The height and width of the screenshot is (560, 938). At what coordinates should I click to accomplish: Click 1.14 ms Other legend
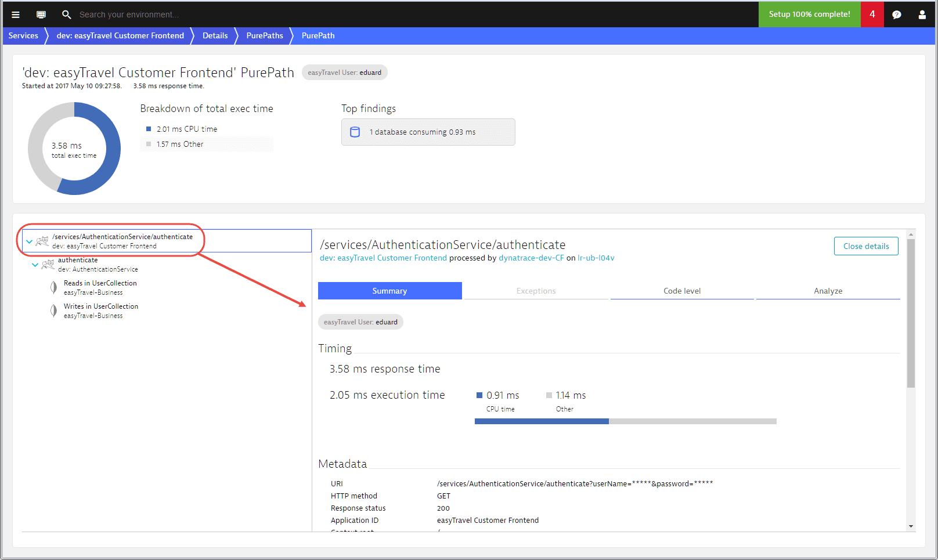tap(567, 402)
